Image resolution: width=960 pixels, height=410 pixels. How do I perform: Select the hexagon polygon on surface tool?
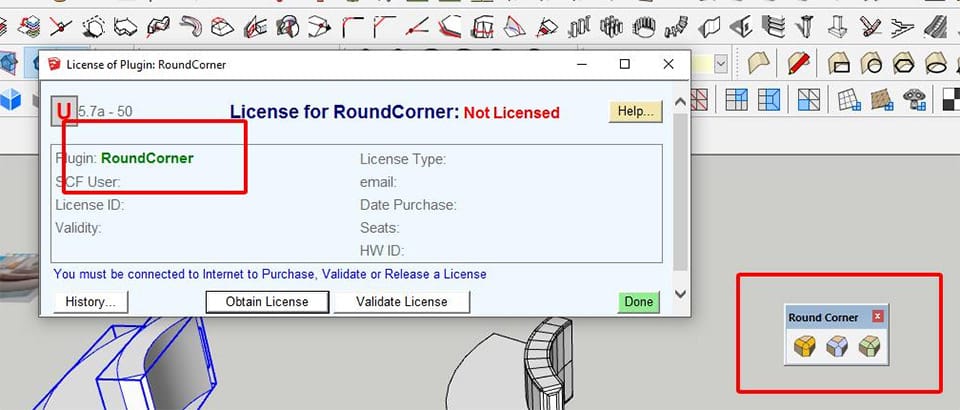(x=904, y=63)
